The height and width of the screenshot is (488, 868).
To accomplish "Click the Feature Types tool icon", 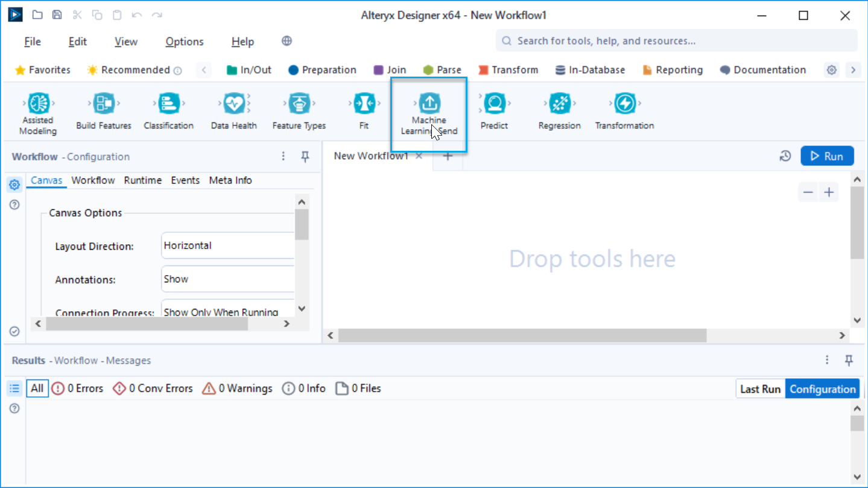I will click(x=299, y=103).
